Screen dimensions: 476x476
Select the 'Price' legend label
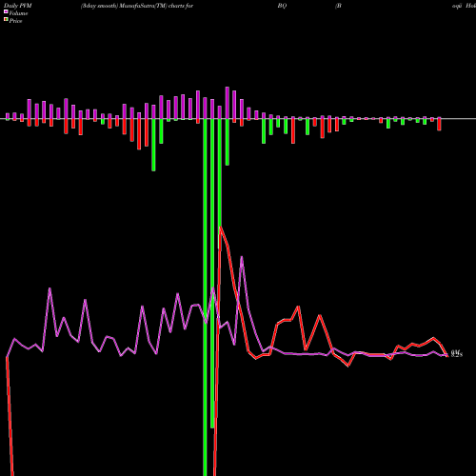pyautogui.click(x=15, y=21)
